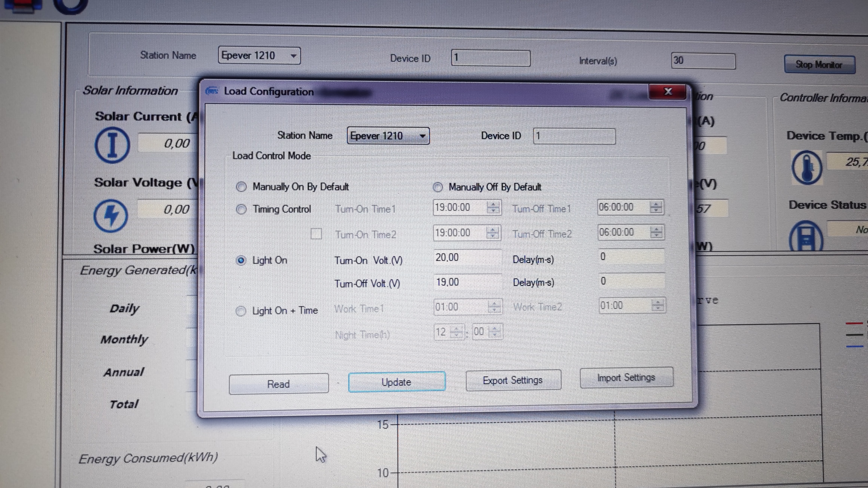Click Import Settings button
Viewport: 868px width, 488px height.
point(626,377)
